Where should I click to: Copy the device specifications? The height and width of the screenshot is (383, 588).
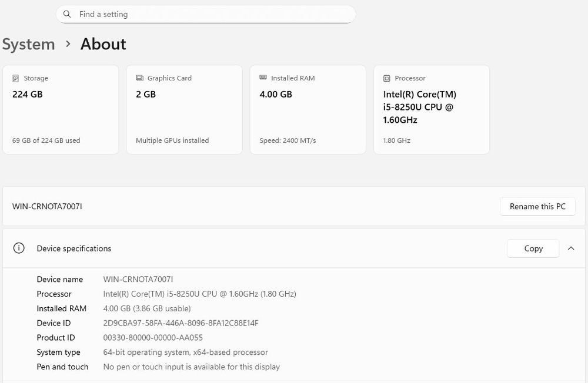533,248
